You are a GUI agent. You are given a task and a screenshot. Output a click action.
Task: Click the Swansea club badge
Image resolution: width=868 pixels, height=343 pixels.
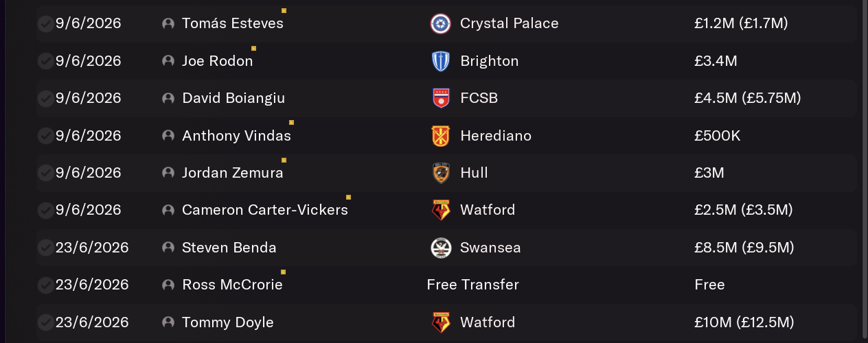point(440,248)
